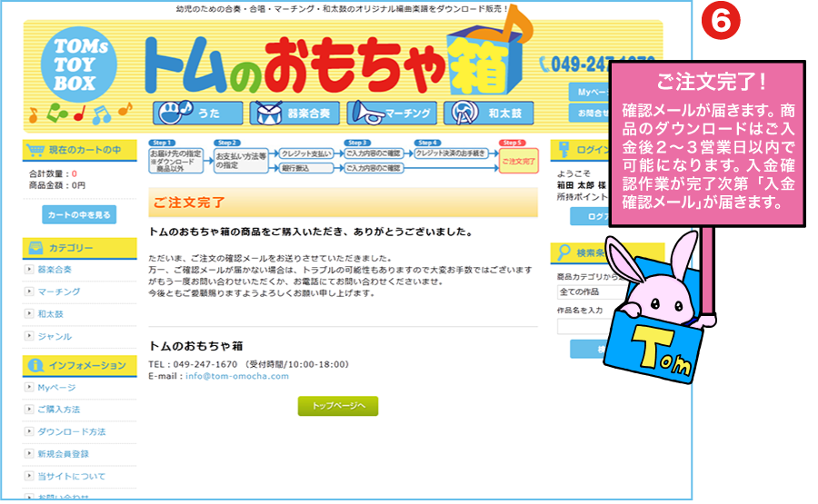Click the クレジット決済のお手続き step box
Image resolution: width=818 pixels, height=504 pixels.
(451, 153)
